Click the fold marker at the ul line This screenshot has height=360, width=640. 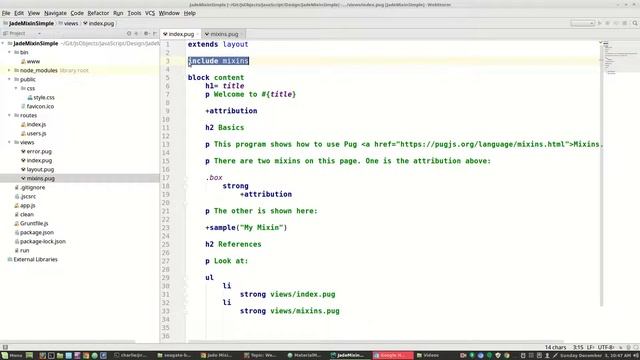pos(186,278)
